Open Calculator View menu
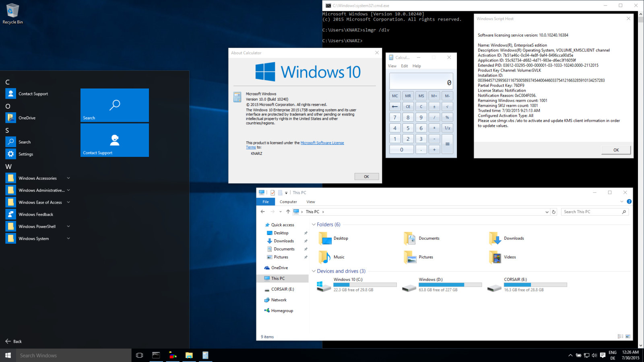This screenshot has height=362, width=644. 392,66
